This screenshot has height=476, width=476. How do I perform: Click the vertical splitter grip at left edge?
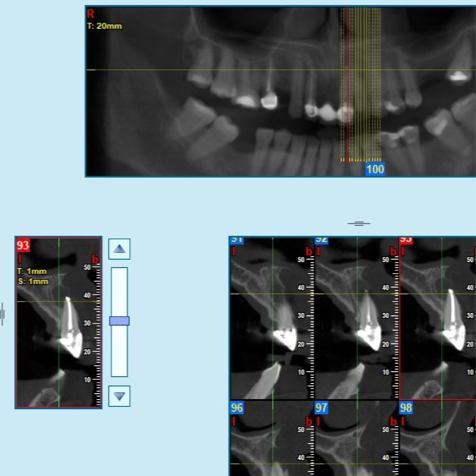[2, 314]
